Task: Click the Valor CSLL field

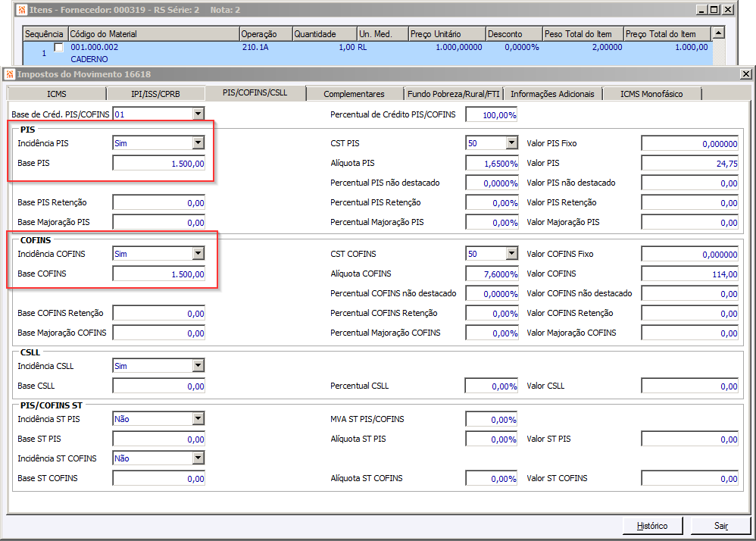Action: pyautogui.click(x=689, y=386)
